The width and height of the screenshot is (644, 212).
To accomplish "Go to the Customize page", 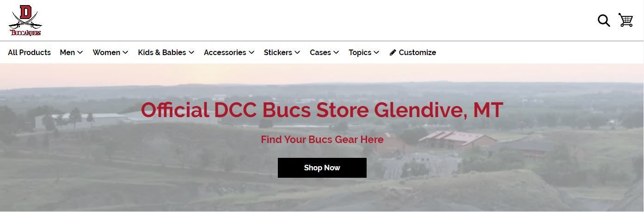I will point(417,52).
